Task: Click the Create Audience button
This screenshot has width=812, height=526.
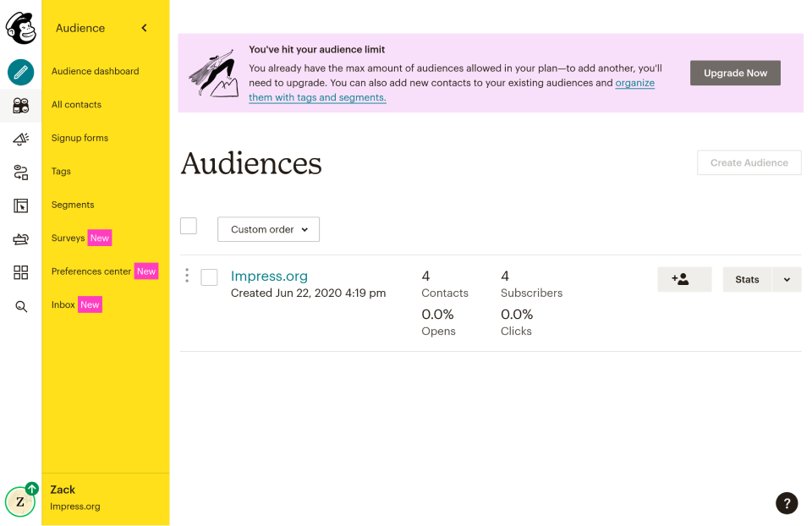Action: 749,162
